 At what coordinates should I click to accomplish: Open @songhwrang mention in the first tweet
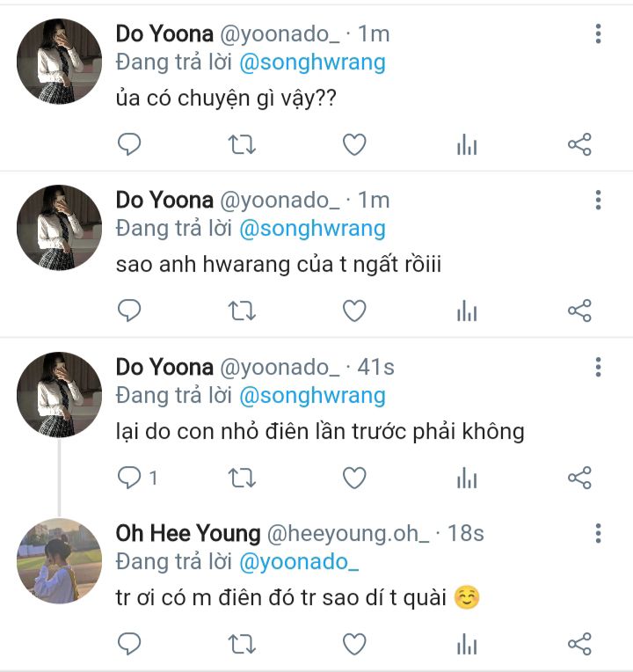[x=312, y=62]
